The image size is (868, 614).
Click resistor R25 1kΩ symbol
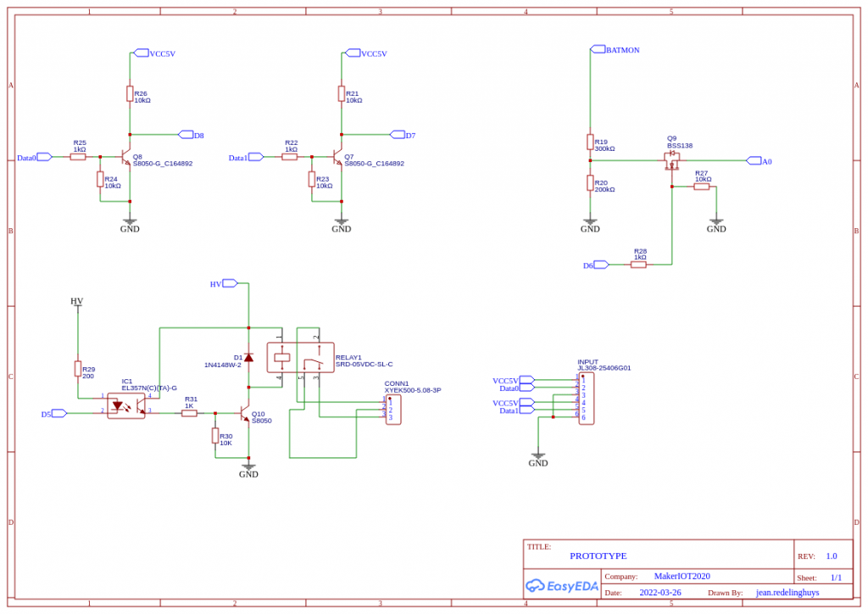(78, 157)
